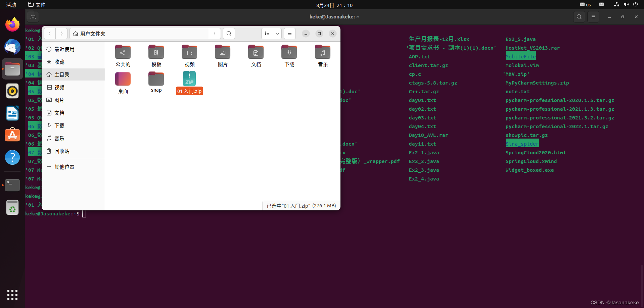Select 下载 in the sidebar

pyautogui.click(x=73, y=126)
